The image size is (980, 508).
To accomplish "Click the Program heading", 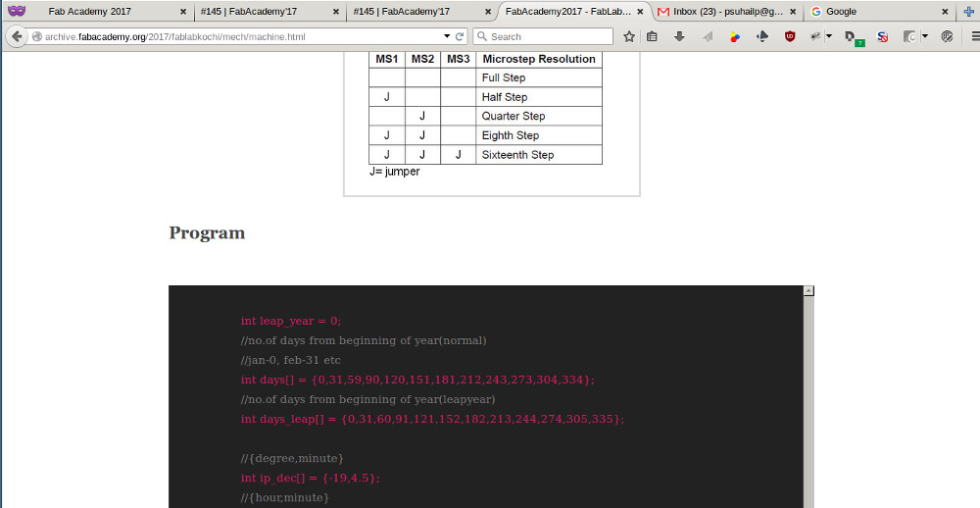I will click(207, 232).
